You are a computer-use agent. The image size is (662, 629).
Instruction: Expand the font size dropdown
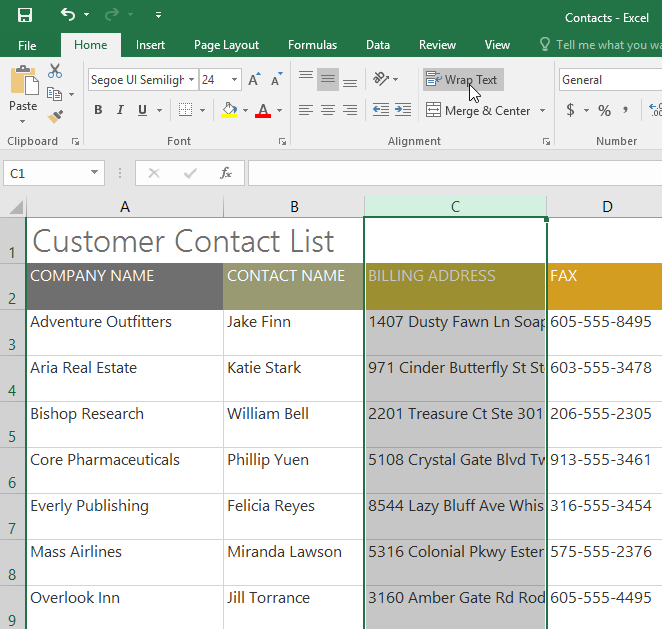click(235, 80)
